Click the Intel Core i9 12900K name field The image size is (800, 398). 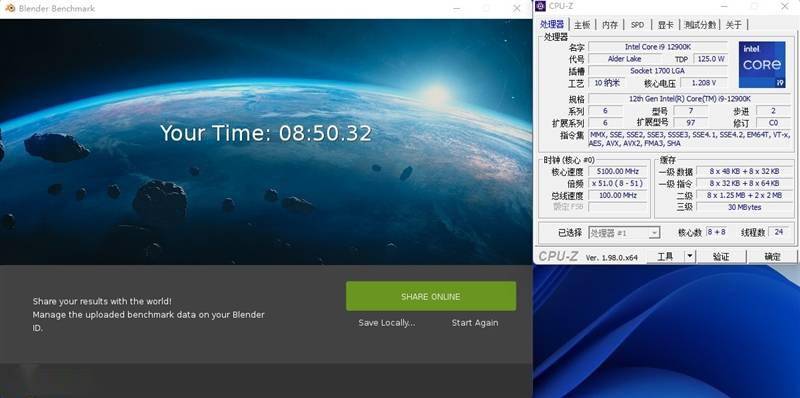pyautogui.click(x=658, y=47)
